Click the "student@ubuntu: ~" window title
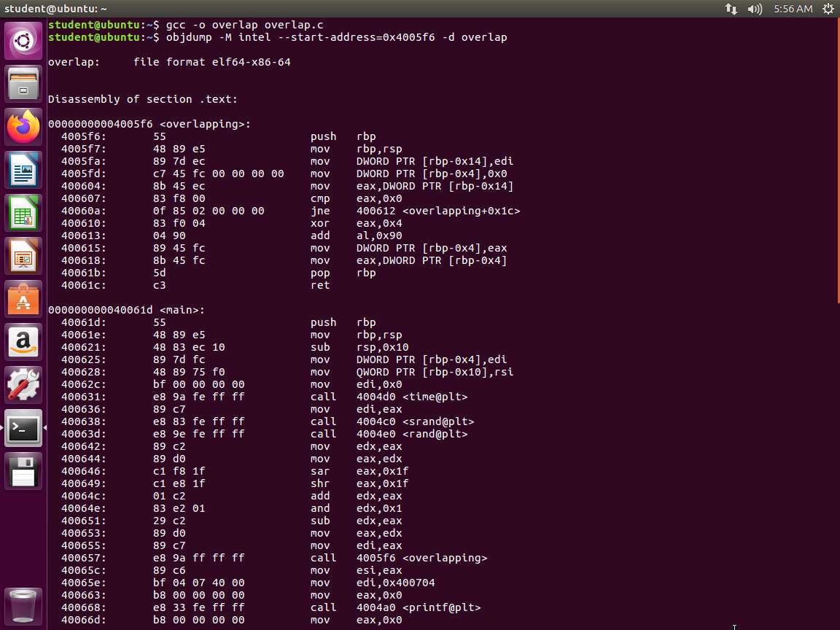The image size is (840, 630). (x=55, y=9)
